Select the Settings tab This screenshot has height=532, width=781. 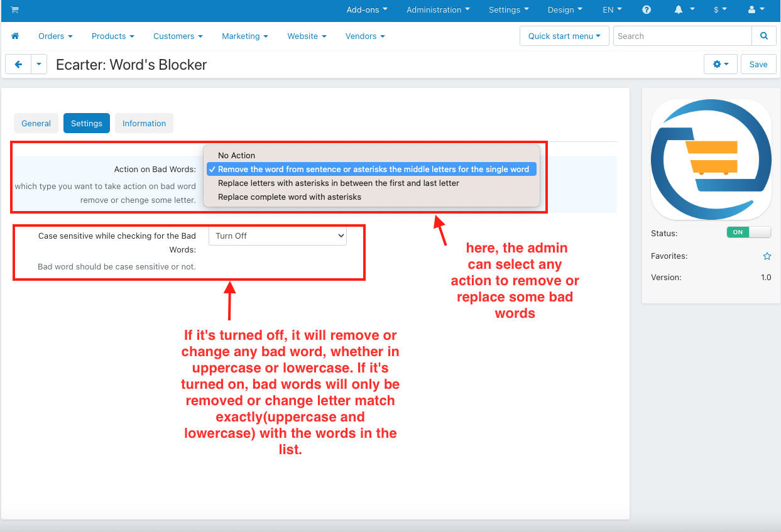(87, 123)
